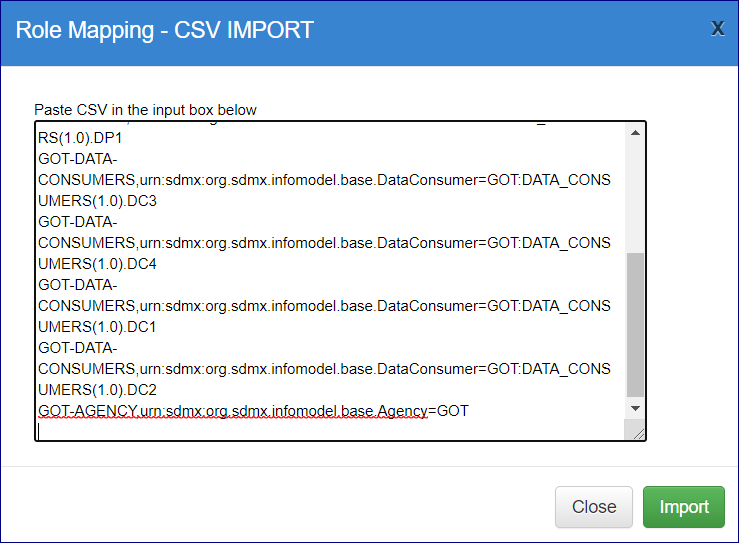
Task: Click the Import button
Action: point(684,507)
